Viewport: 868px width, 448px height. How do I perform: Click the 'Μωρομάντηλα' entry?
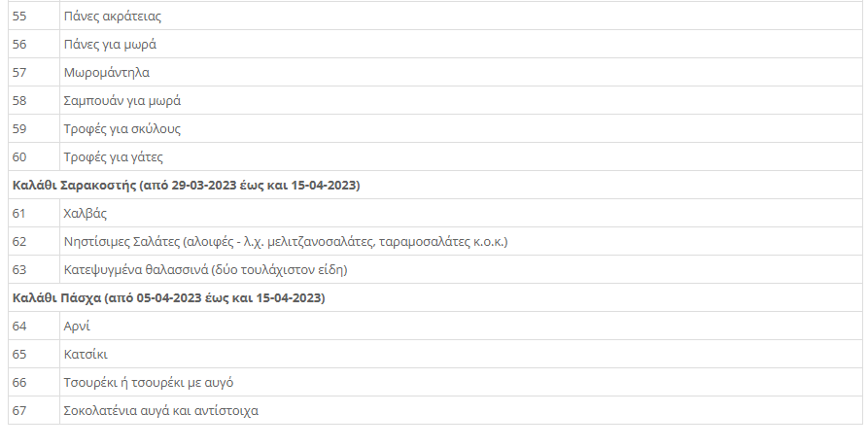107,73
